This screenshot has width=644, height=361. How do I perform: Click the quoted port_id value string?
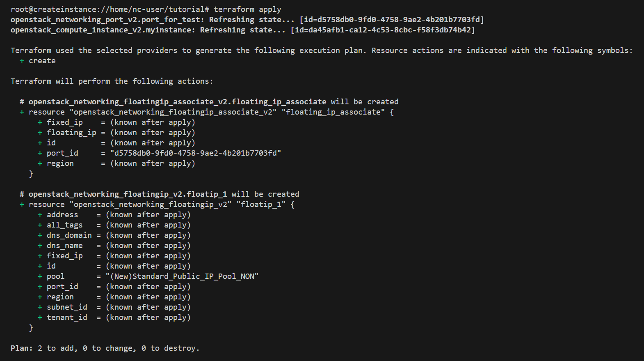(196, 153)
